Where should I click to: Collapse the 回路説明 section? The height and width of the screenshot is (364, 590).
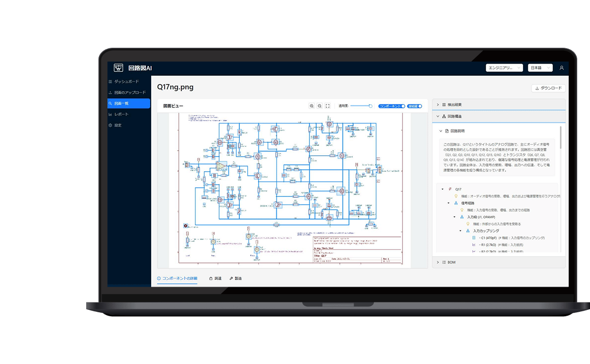coord(441,131)
